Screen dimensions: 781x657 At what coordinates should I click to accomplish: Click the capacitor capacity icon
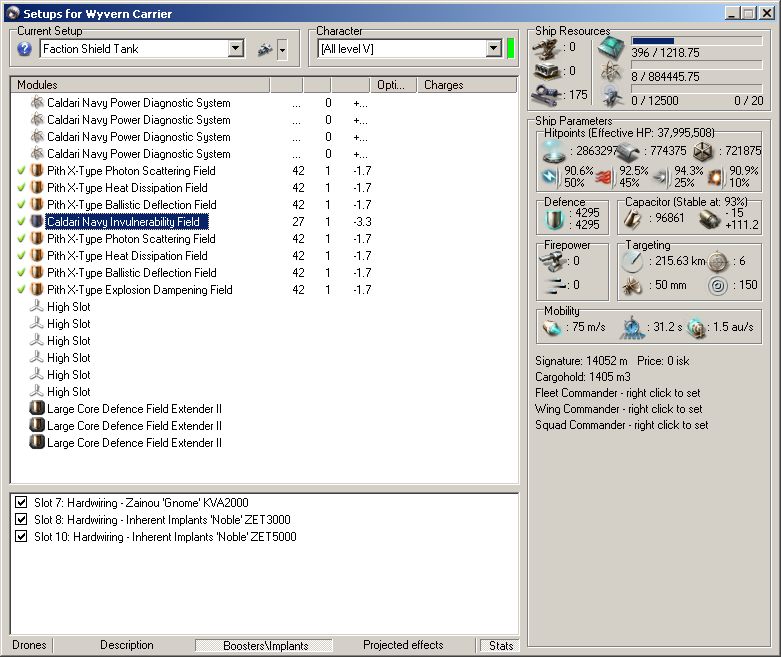point(631,218)
